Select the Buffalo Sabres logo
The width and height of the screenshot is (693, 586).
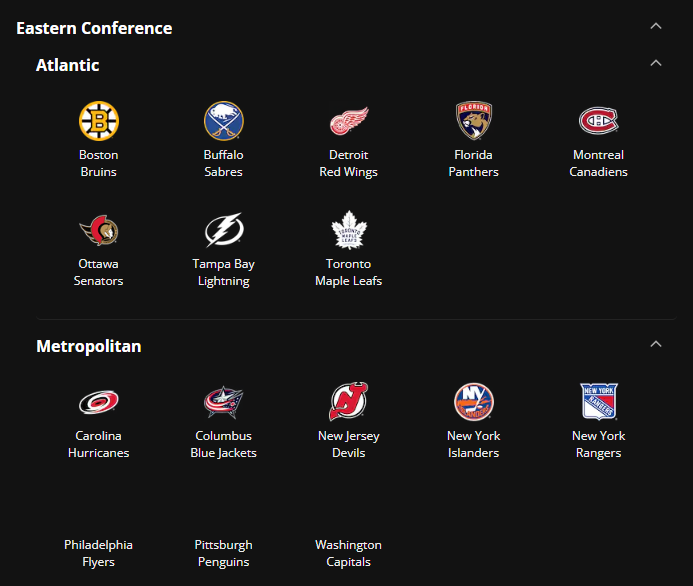coord(223,121)
